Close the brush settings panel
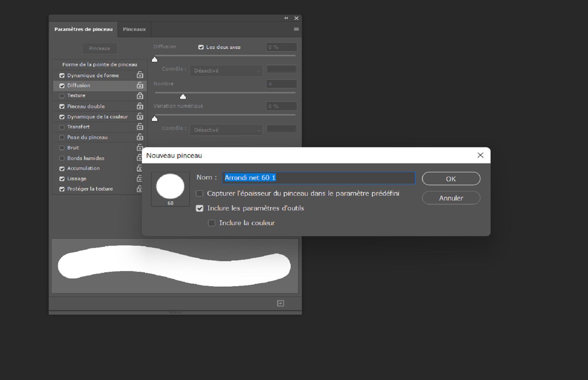This screenshot has width=588, height=380. (296, 18)
